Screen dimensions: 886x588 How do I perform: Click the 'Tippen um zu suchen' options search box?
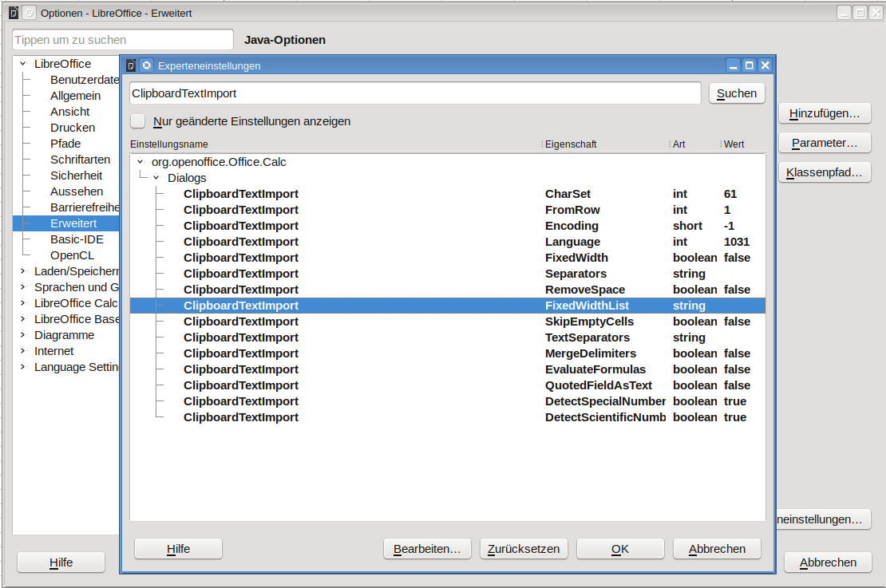pyautogui.click(x=123, y=40)
